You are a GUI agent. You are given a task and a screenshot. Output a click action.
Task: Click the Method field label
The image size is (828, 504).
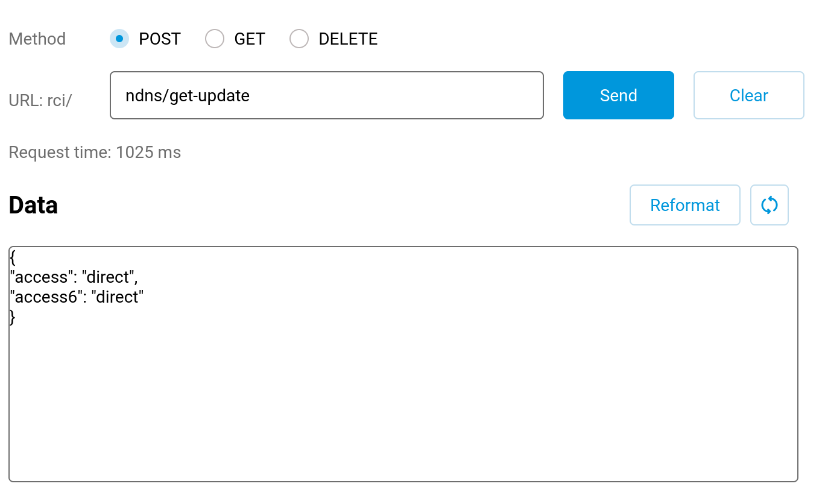click(37, 39)
